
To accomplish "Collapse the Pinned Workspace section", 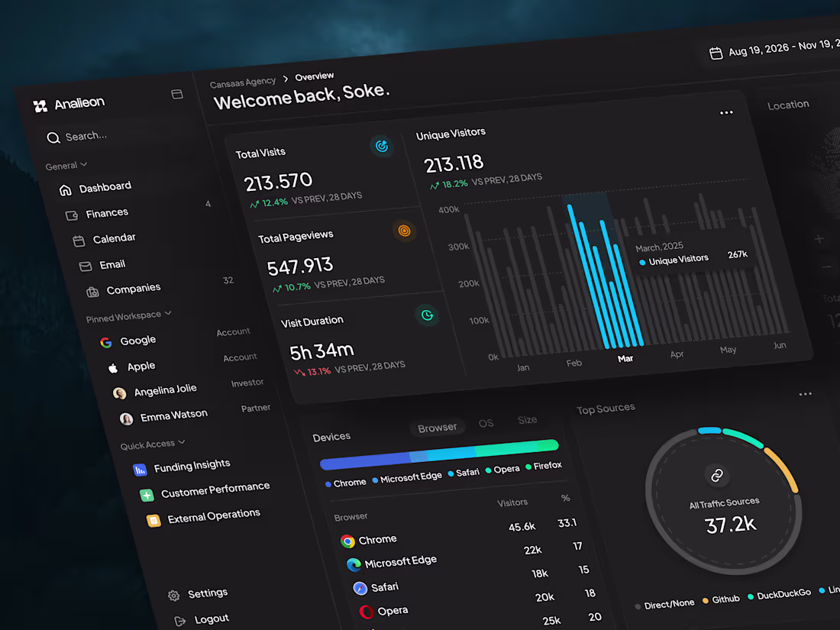I will (x=169, y=313).
